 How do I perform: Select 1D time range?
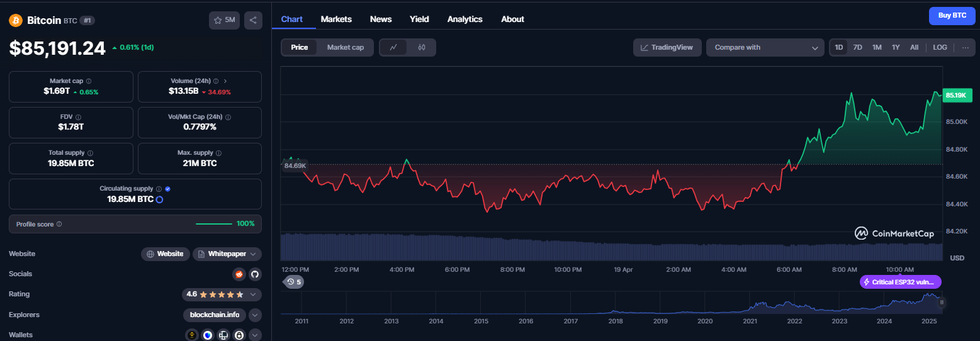click(x=838, y=47)
